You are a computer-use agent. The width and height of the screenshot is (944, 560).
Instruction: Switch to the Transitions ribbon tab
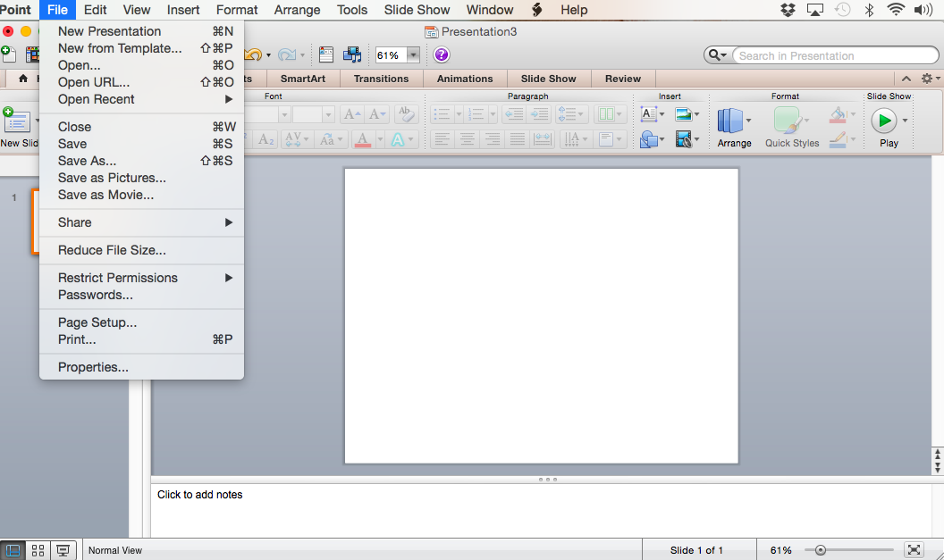[x=381, y=79]
